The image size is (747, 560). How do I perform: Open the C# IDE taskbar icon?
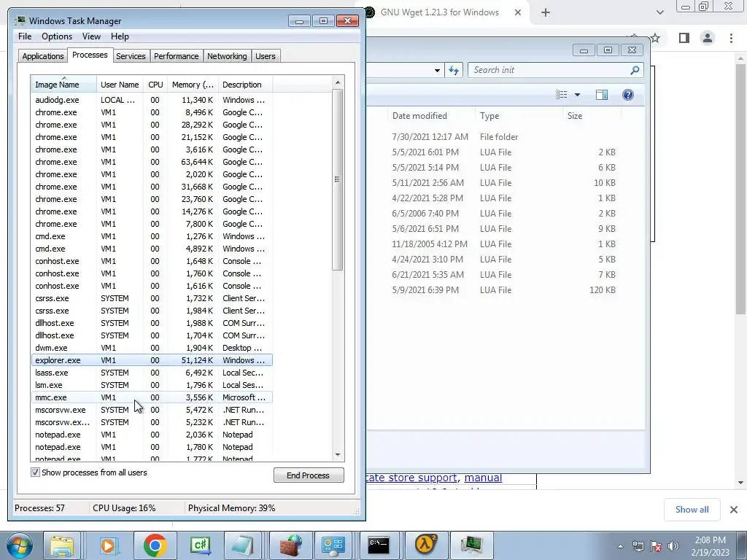(200, 545)
